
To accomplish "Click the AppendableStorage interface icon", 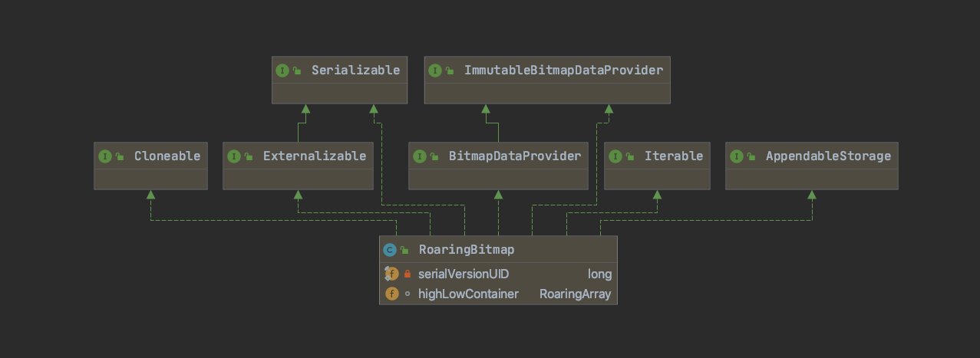I will pos(736,156).
